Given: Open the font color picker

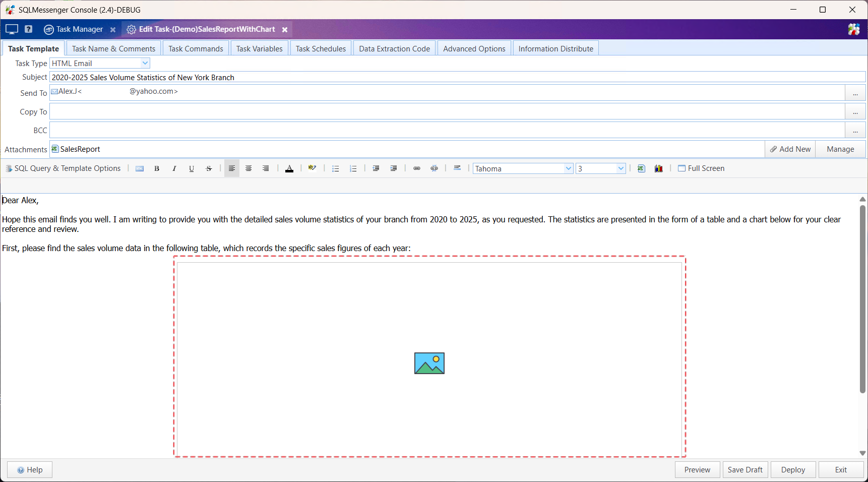Looking at the screenshot, I should [289, 168].
